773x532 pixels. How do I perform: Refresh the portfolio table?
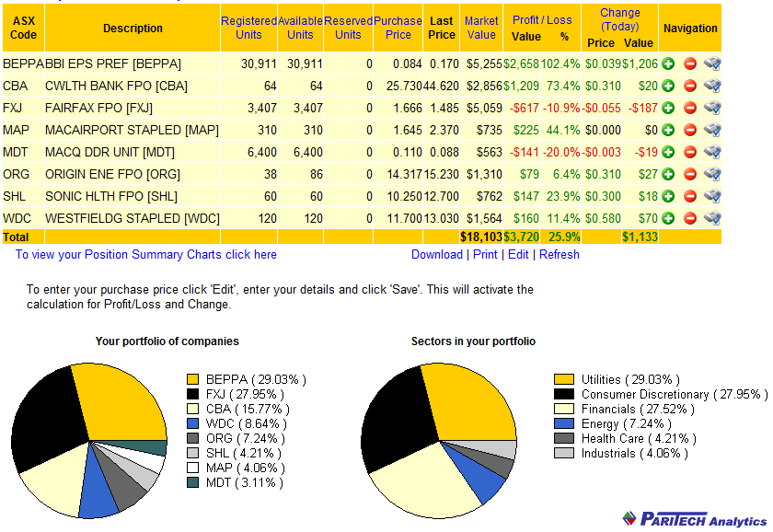point(560,255)
